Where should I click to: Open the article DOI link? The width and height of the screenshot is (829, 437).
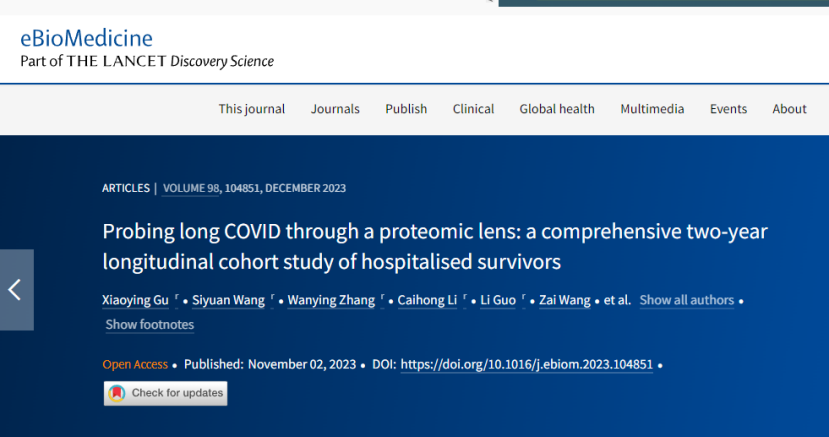tap(527, 365)
